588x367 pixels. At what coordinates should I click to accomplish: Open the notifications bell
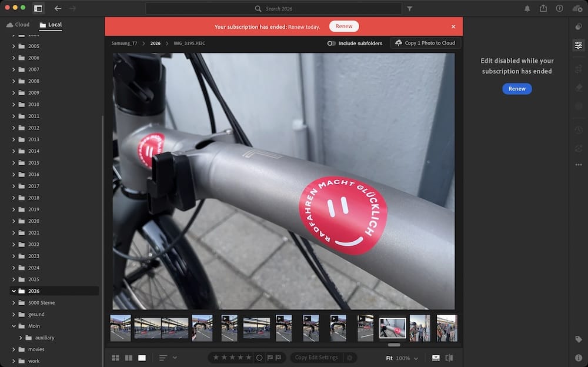(527, 8)
